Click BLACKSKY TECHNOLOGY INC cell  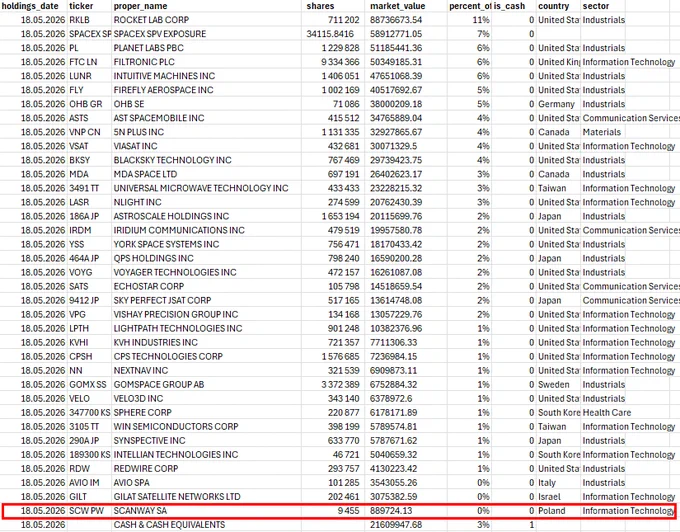tap(207, 160)
